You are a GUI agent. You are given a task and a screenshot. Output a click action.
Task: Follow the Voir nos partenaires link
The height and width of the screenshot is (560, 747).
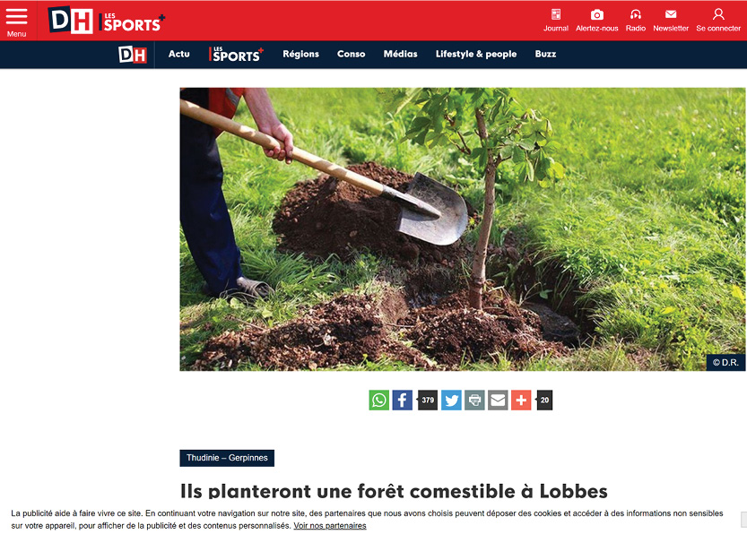(x=330, y=526)
